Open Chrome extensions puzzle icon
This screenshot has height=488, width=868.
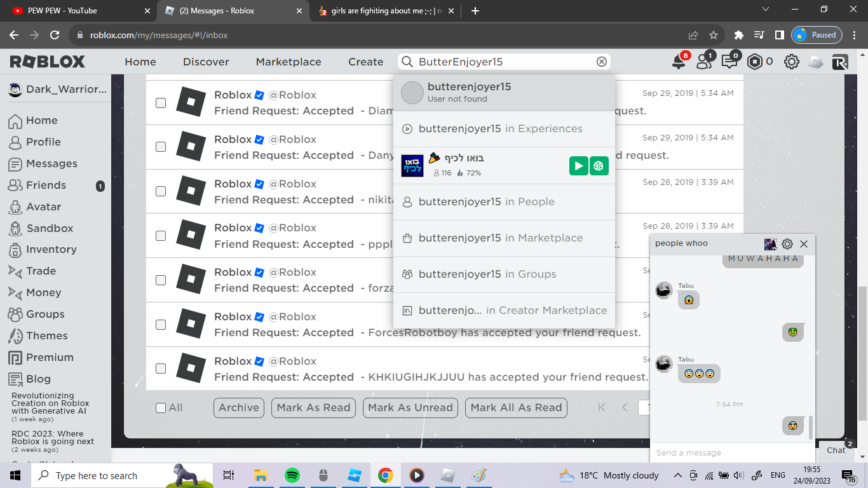[x=738, y=35]
